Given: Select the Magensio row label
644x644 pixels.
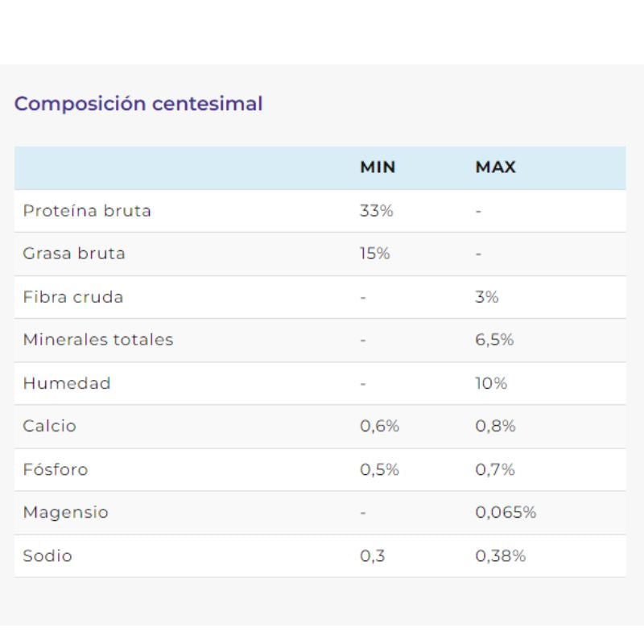Looking at the screenshot, I should tap(66, 512).
